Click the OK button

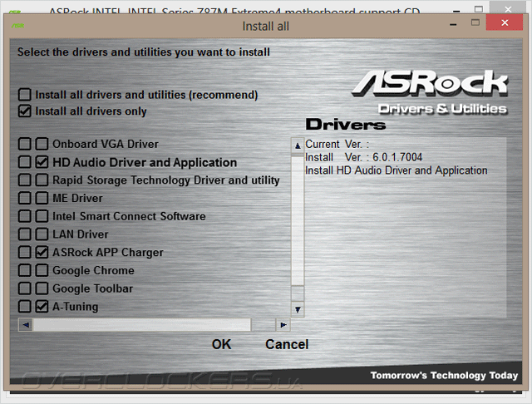[222, 344]
